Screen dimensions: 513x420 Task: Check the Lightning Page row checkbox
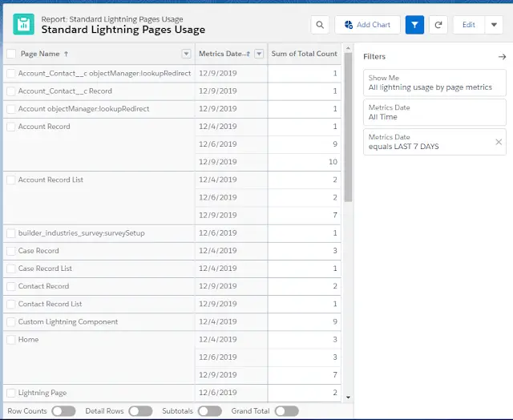click(10, 393)
